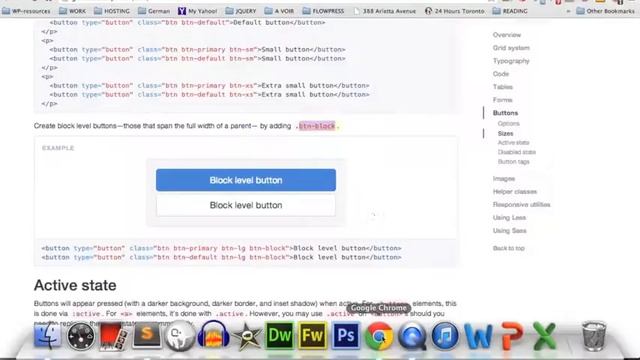This screenshot has width=640, height=360.
Task: Open the Sequel Pro dock icon
Action: click(x=180, y=336)
